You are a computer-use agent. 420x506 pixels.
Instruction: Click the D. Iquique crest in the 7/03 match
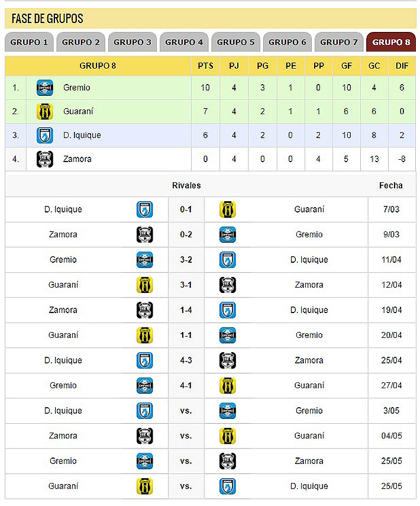point(145,210)
